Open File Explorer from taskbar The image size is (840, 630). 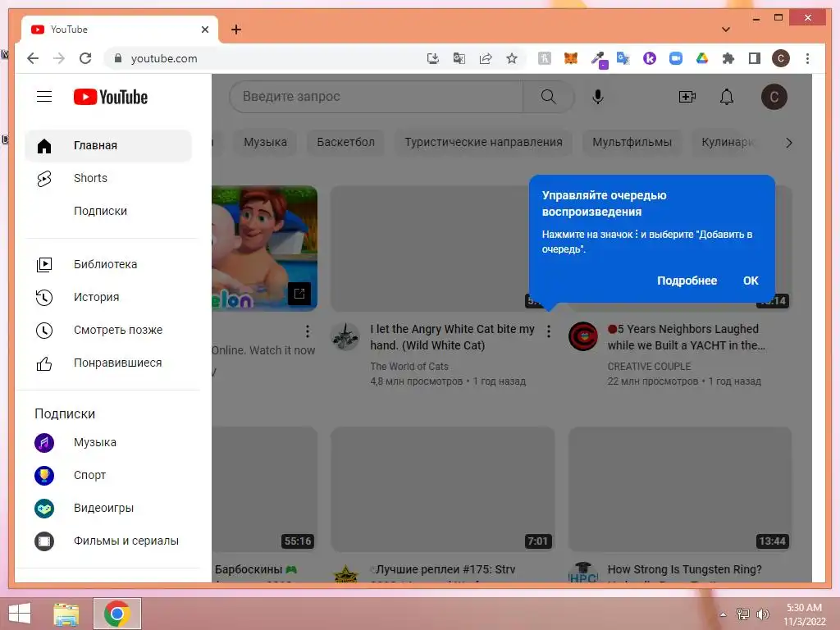point(66,614)
